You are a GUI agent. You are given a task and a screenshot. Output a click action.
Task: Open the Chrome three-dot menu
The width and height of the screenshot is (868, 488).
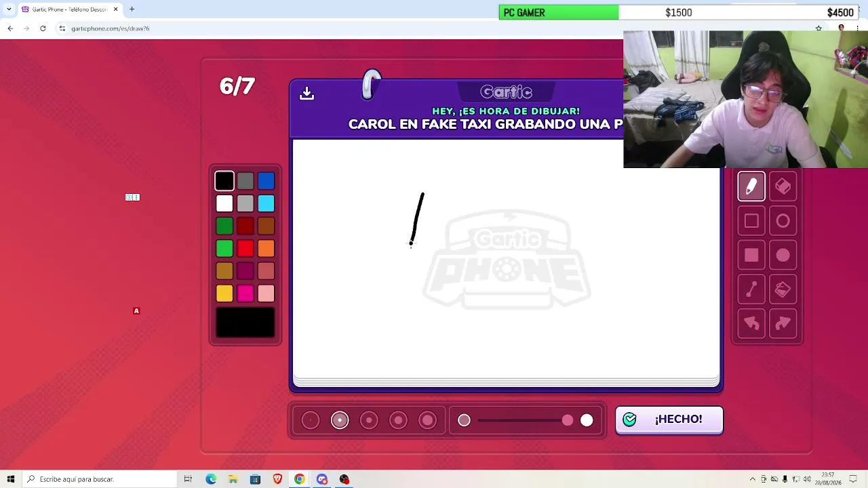point(857,28)
